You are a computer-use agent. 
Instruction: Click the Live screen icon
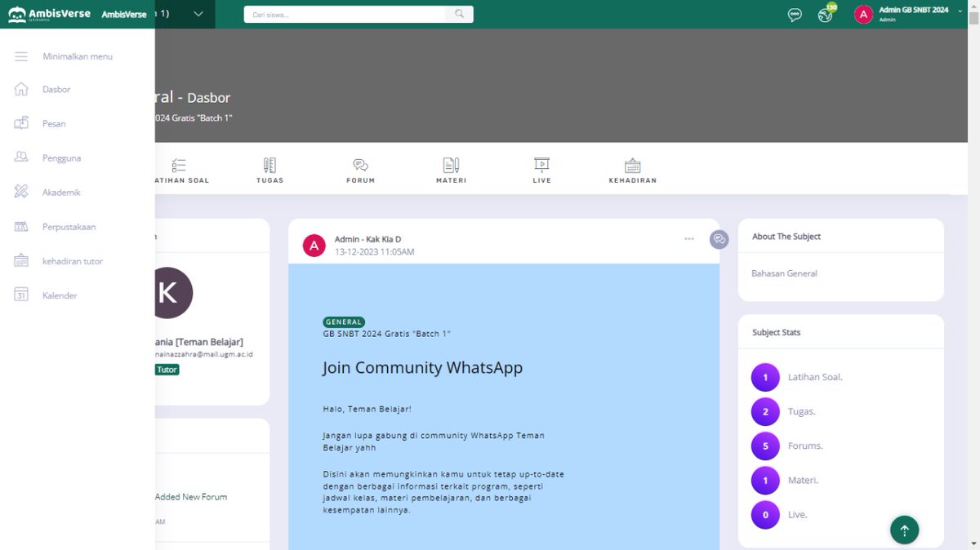point(541,165)
